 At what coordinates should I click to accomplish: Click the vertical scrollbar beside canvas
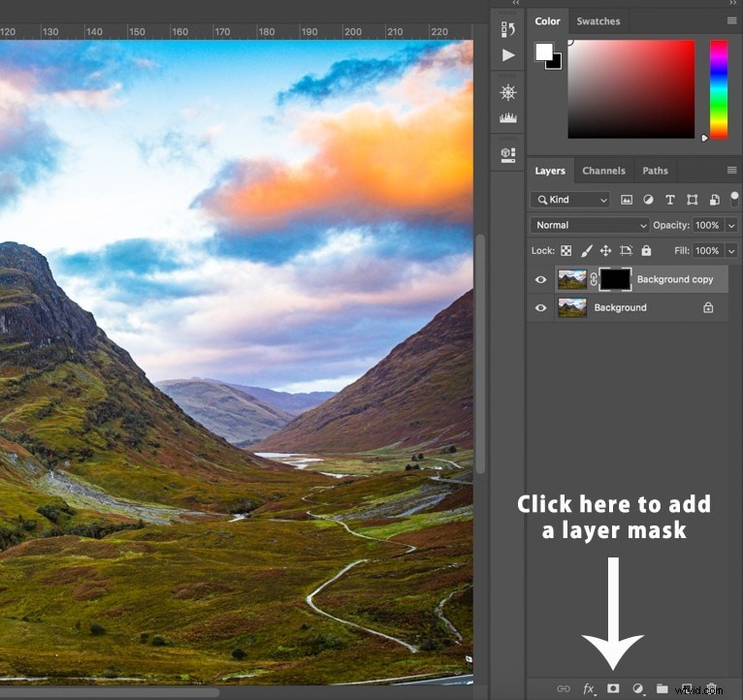(x=480, y=353)
